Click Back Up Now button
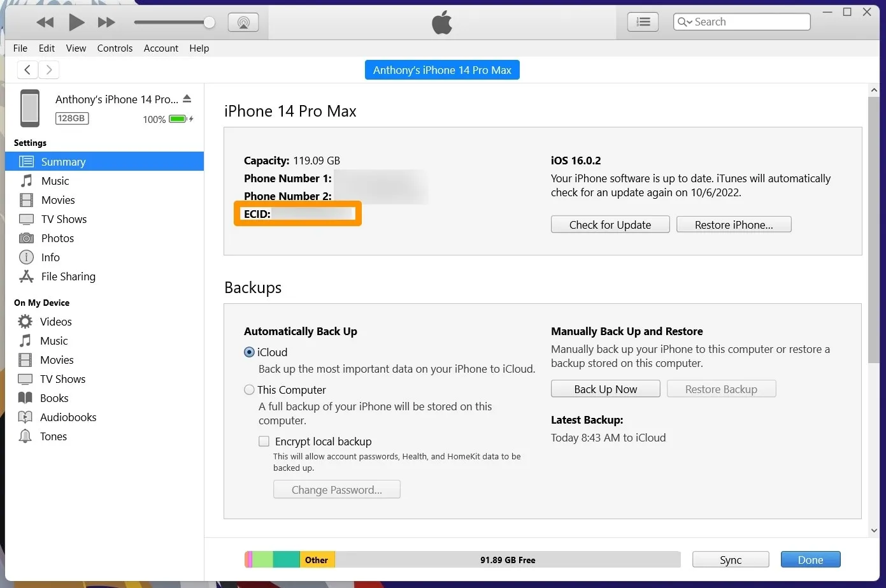The height and width of the screenshot is (588, 886). pos(606,389)
